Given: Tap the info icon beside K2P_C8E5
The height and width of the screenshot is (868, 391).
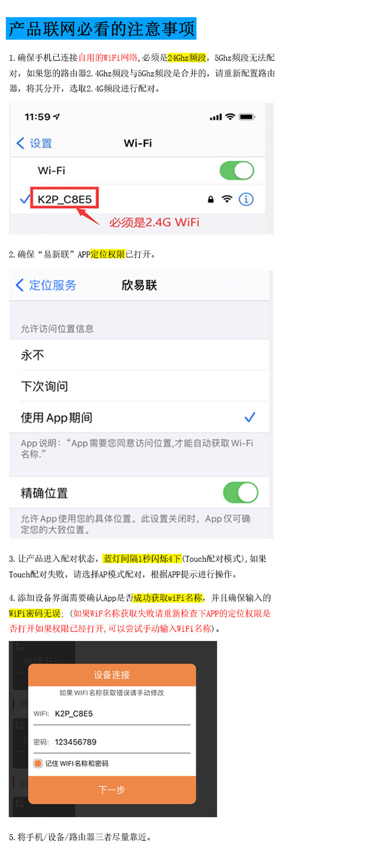Looking at the screenshot, I should click(x=246, y=199).
